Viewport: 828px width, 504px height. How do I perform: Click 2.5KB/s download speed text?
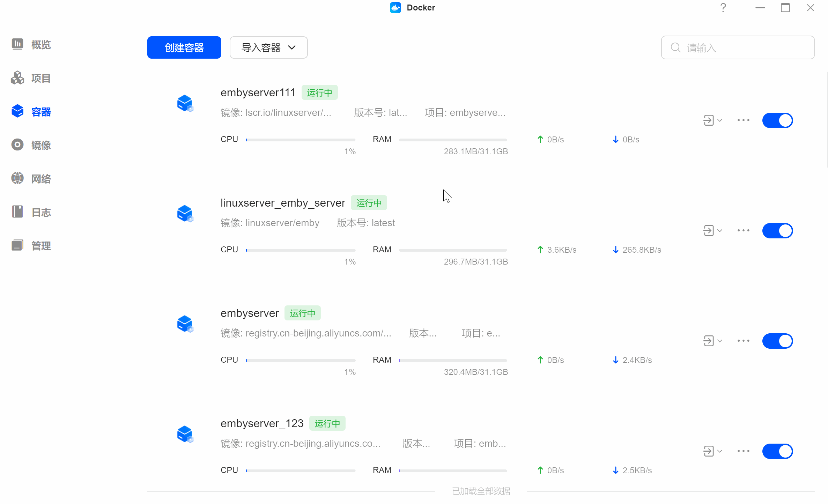click(x=637, y=470)
